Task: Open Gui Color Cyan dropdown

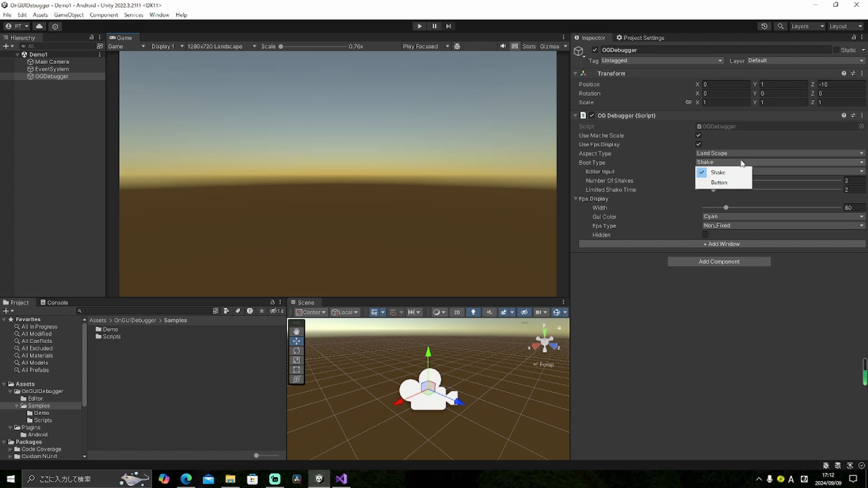Action: click(784, 216)
